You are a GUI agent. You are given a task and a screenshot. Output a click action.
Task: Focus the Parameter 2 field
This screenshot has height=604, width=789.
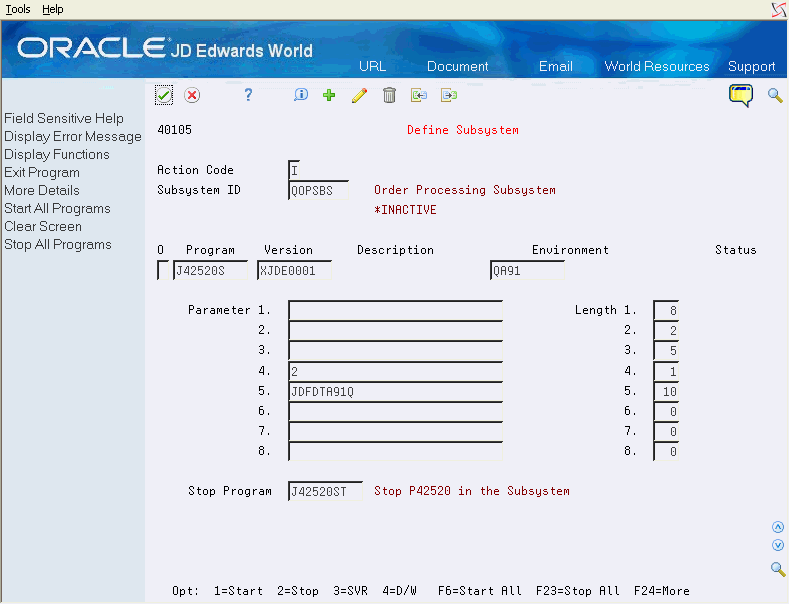tap(396, 331)
